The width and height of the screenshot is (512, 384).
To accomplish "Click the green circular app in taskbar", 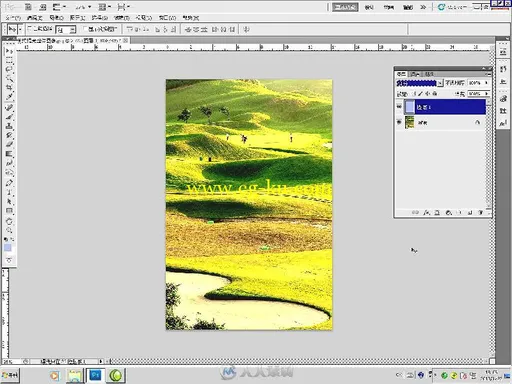I will [x=115, y=376].
